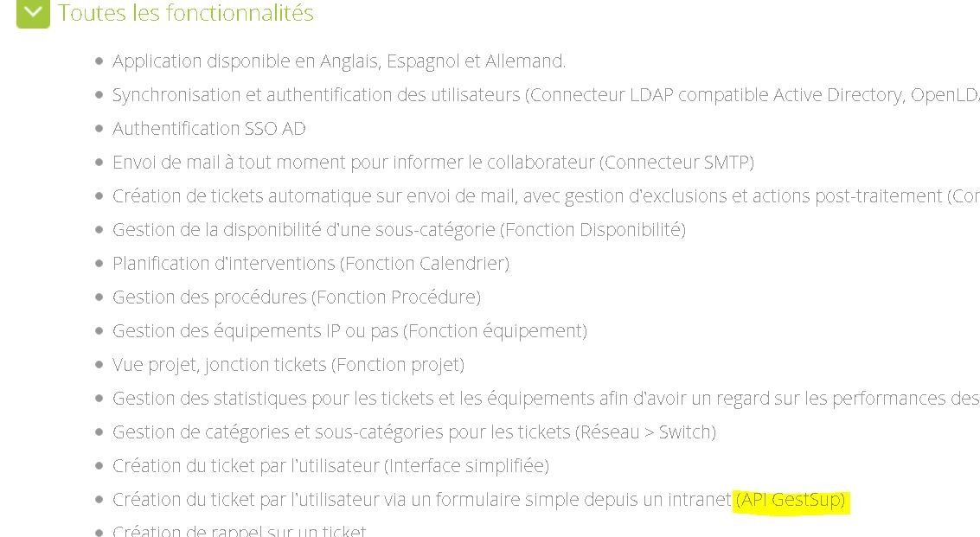980x537 pixels.
Task: Click the Synchronisation et authentification des utilisateurs line
Action: coord(546,95)
